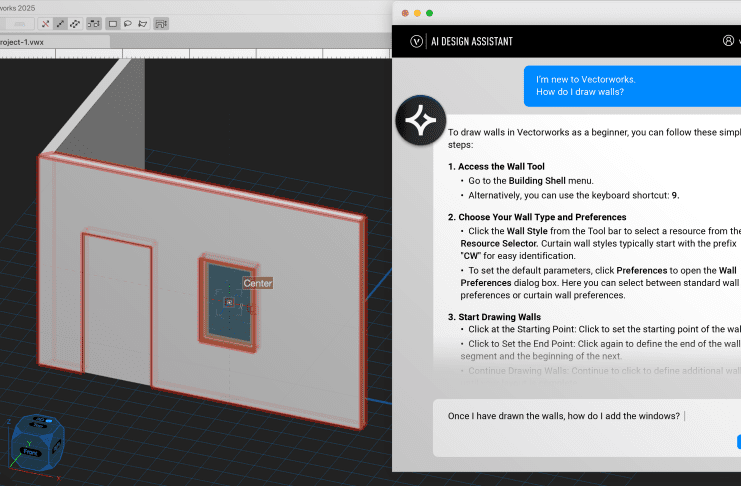Click the Vectorworks logo in assistant header
Image resolution: width=741 pixels, height=486 pixels.
[416, 41]
